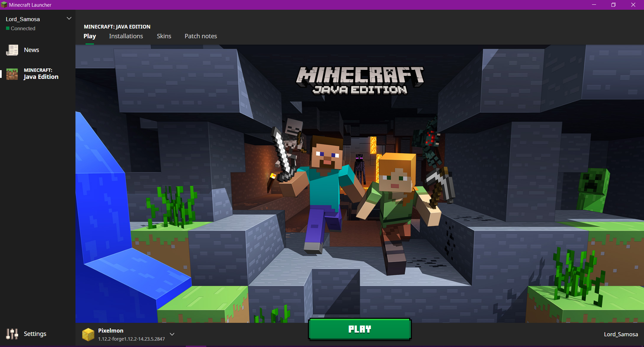644x347 pixels.
Task: Click the green PLAY button
Action: 360,329
